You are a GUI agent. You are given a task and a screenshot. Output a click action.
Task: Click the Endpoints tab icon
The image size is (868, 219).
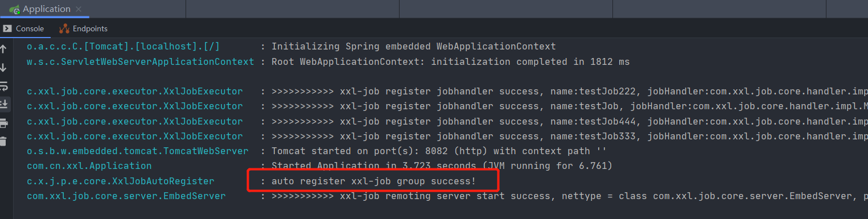tap(64, 28)
